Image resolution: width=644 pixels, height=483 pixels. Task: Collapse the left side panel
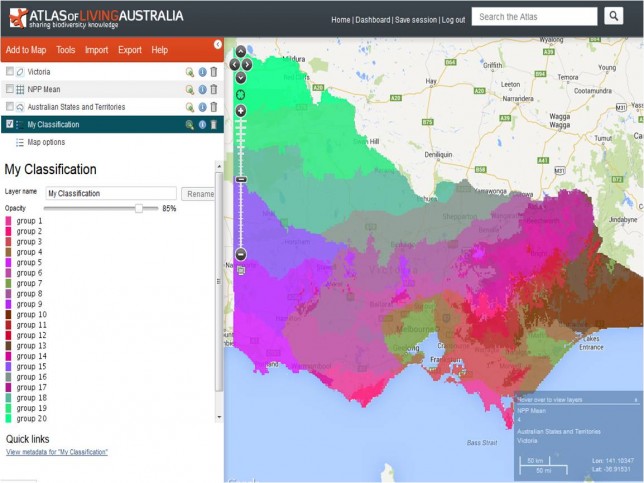[x=218, y=44]
